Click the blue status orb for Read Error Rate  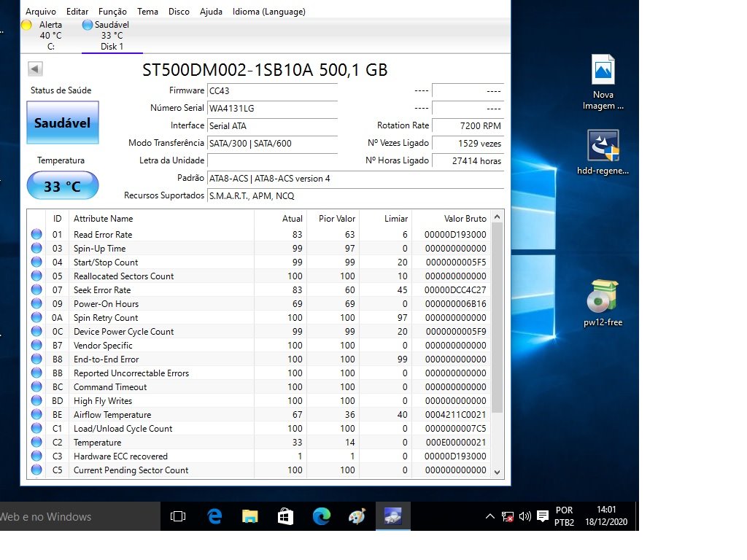point(36,235)
